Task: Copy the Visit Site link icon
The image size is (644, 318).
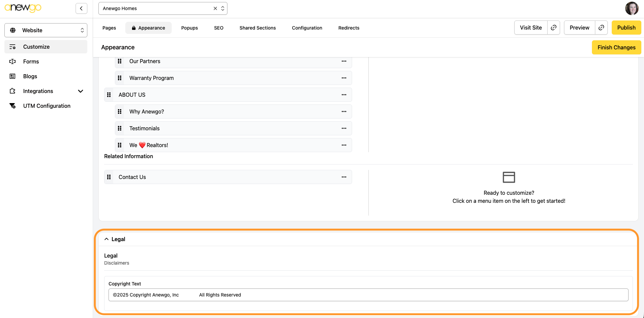Action: click(x=554, y=28)
